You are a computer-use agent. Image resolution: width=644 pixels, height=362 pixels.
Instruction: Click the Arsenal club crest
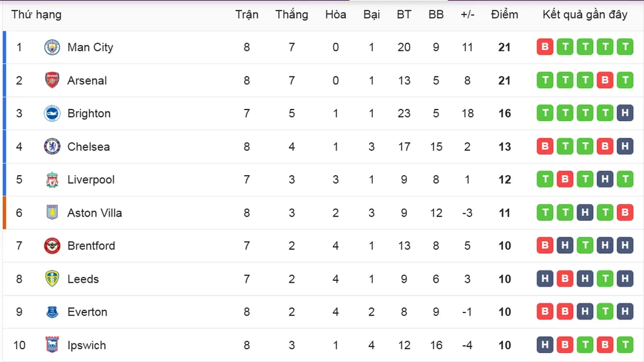[x=52, y=80]
